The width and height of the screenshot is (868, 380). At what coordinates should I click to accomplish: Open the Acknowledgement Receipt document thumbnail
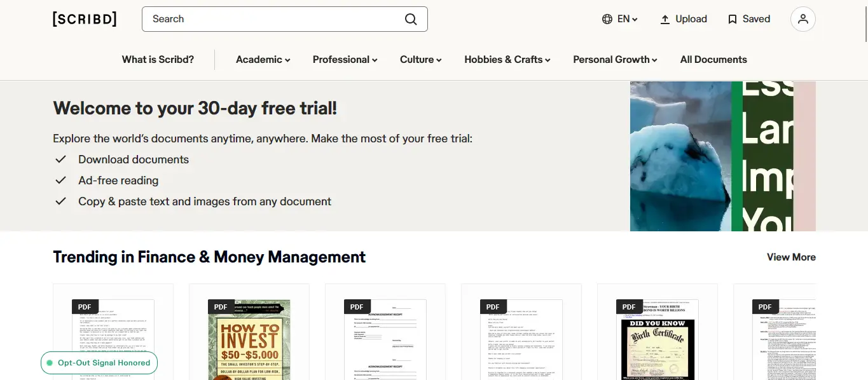point(385,340)
